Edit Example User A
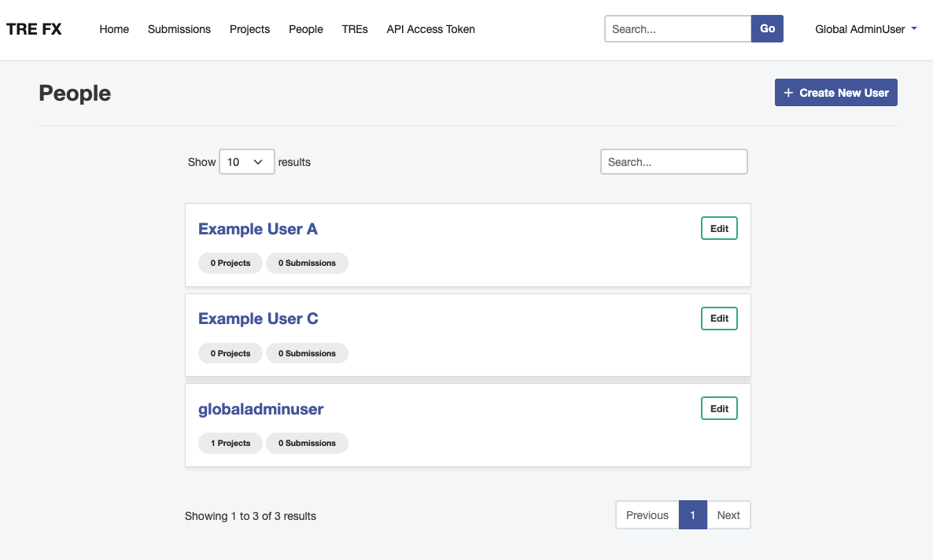933x560 pixels. point(719,229)
